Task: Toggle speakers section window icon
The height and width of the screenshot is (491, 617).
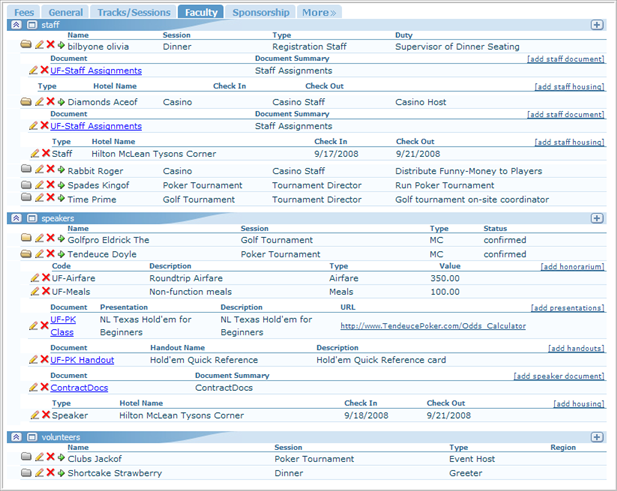Action: 32,218
